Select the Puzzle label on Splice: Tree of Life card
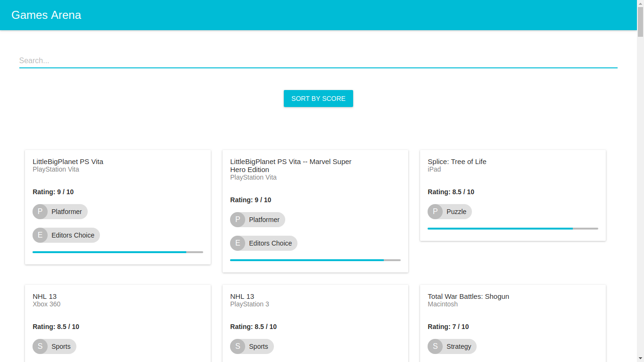This screenshot has width=644, height=362. pos(456,212)
